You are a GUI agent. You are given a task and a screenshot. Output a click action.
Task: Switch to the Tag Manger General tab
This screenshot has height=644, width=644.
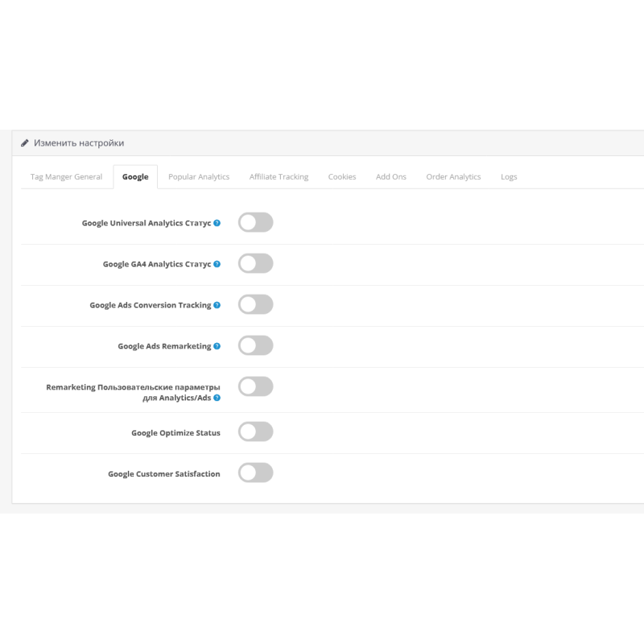[x=66, y=176]
